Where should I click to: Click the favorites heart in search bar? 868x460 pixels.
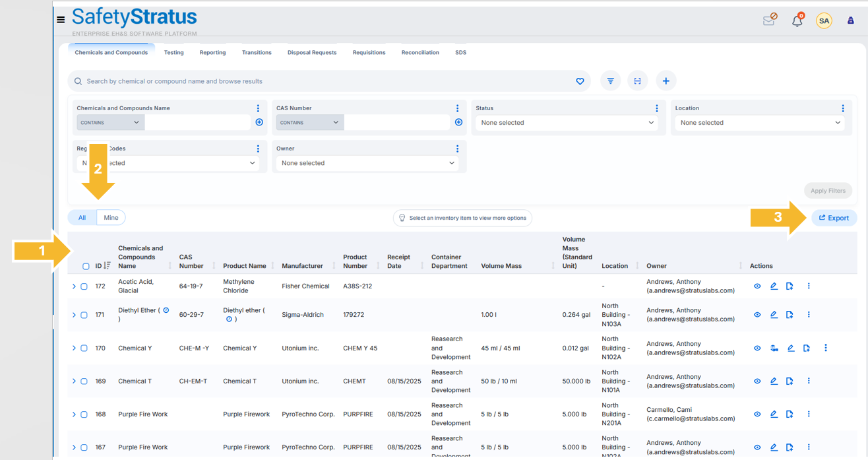point(580,81)
